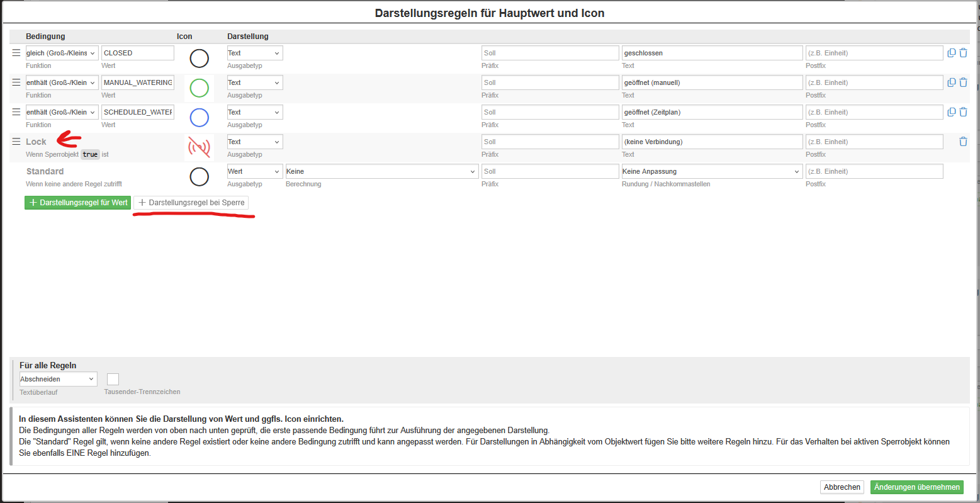980x503 pixels.
Task: Open the Textüberlauf dropdown showing Abschneiden
Action: tap(58, 379)
